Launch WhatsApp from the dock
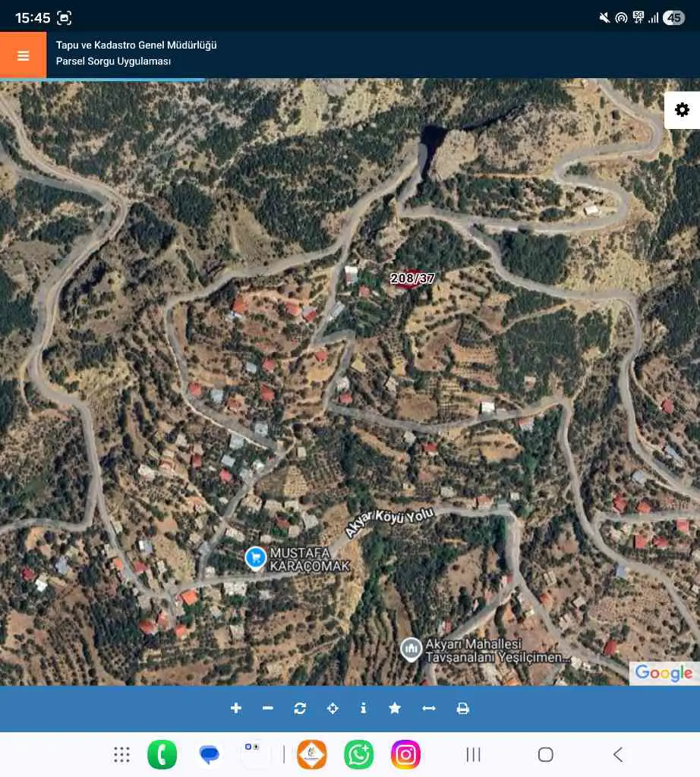This screenshot has height=777, width=700. click(x=358, y=754)
